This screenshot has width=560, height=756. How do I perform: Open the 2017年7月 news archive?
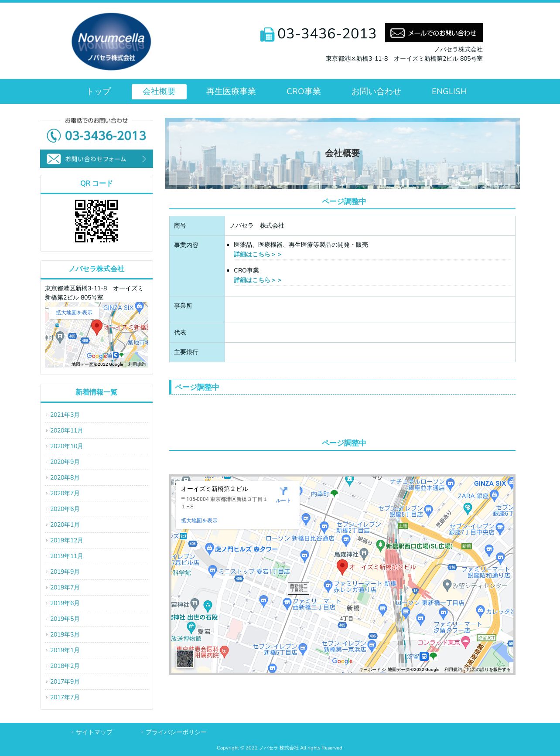[65, 697]
